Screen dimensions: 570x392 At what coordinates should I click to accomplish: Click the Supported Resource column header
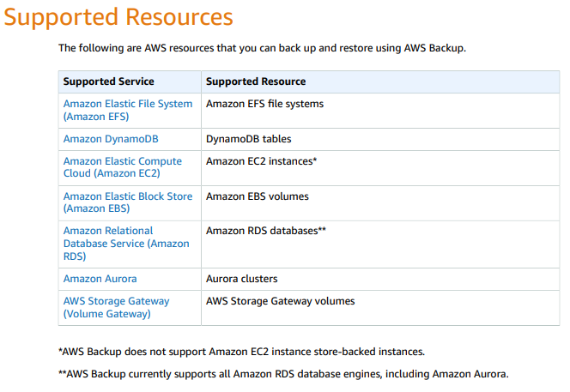[256, 81]
